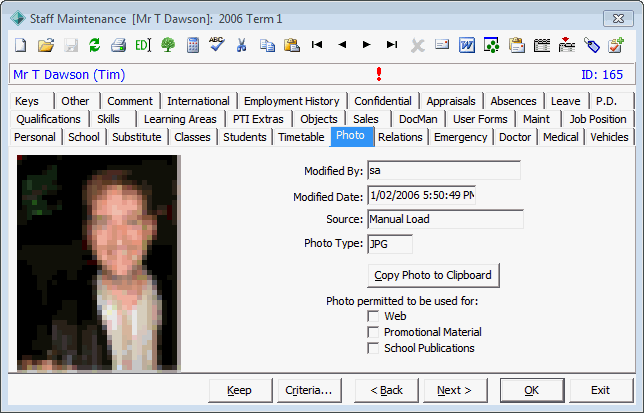Switch to the Keys tab

click(x=31, y=101)
